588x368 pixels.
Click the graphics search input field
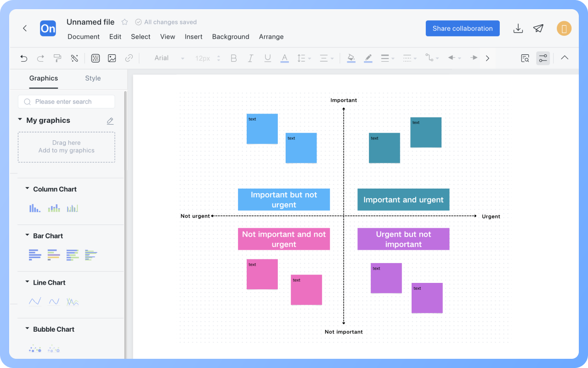coord(67,102)
